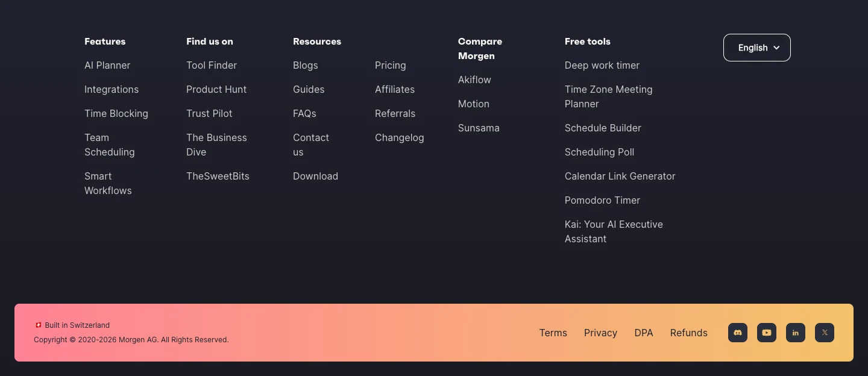Read the Terms page
868x376 pixels.
pyautogui.click(x=553, y=333)
